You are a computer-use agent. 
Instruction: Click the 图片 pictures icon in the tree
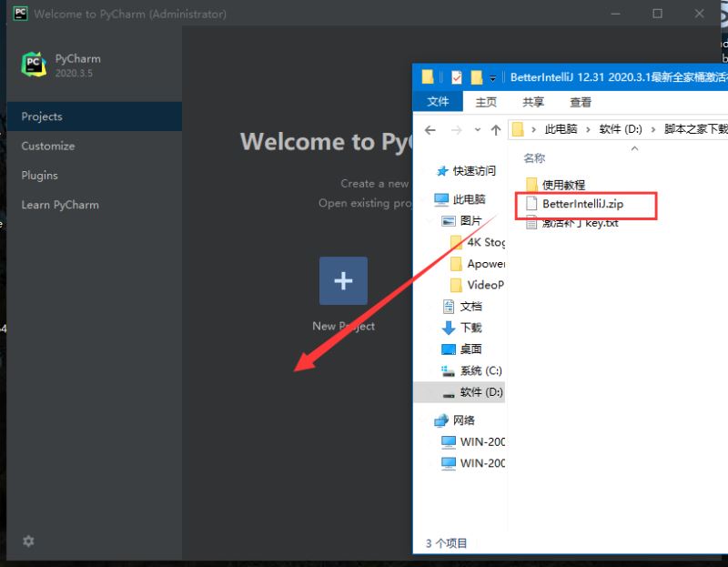(x=448, y=221)
